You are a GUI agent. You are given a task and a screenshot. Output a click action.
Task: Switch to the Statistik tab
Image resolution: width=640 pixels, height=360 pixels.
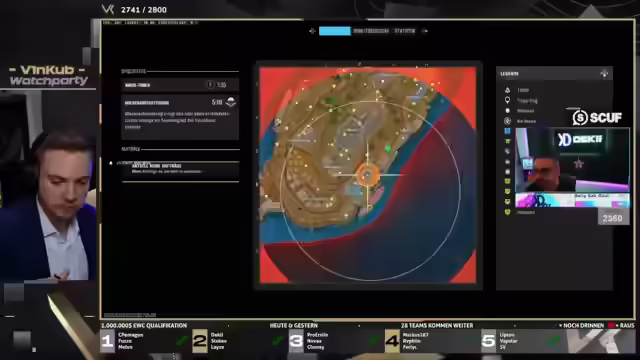pos(404,31)
